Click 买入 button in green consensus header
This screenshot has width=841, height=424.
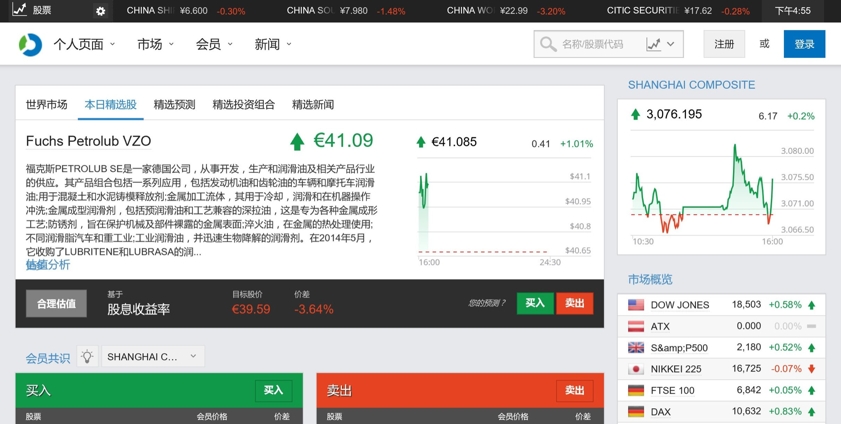[x=274, y=390]
